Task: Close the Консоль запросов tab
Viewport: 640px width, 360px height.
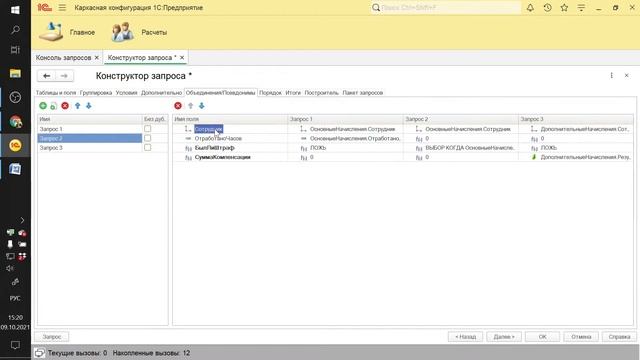Action: pyautogui.click(x=97, y=58)
